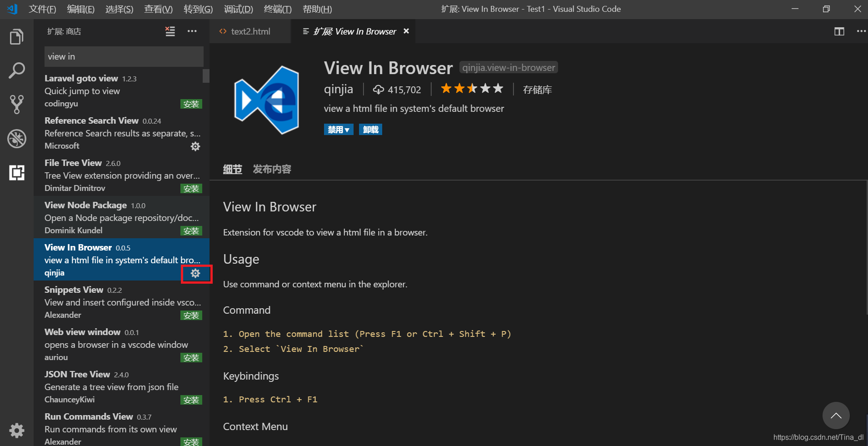Select Web view window in extension list
This screenshot has width=868, height=446.
121,344
